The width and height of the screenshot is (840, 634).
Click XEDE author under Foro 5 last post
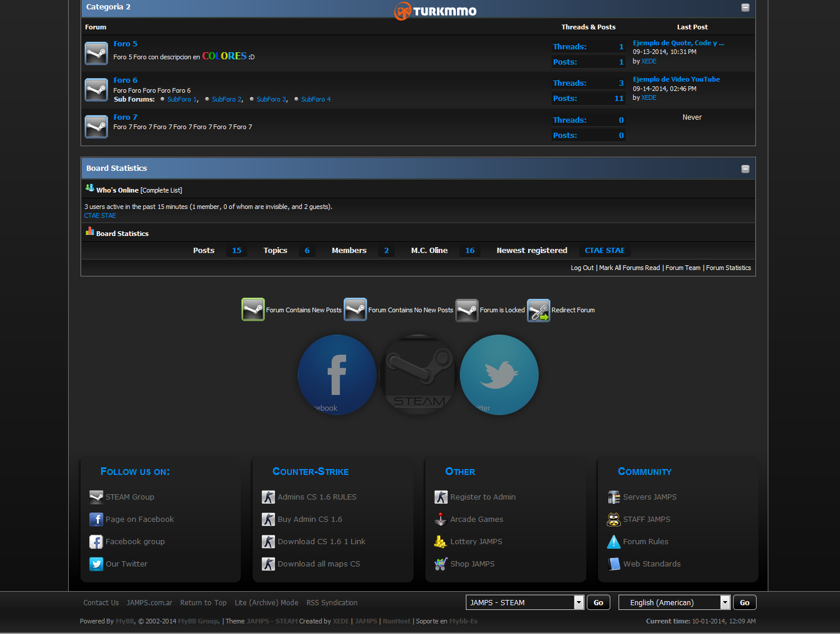(649, 61)
